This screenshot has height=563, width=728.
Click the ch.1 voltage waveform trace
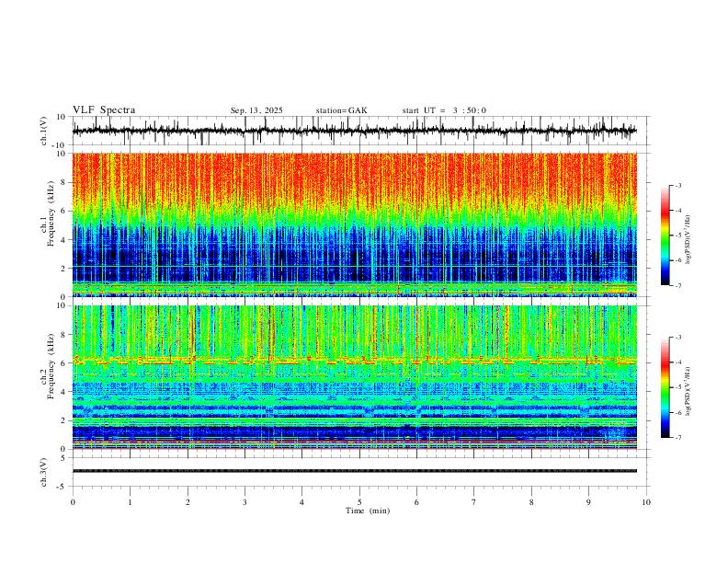[x=355, y=131]
